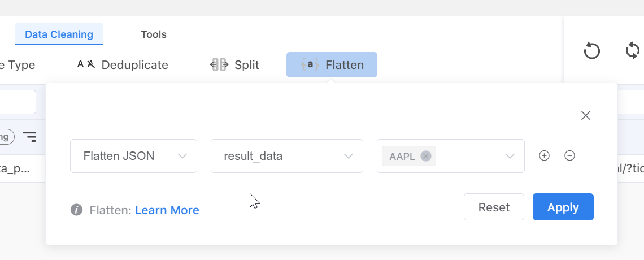The width and height of the screenshot is (644, 260).
Task: Open the Flatten JSON type dropdown
Action: click(x=133, y=156)
